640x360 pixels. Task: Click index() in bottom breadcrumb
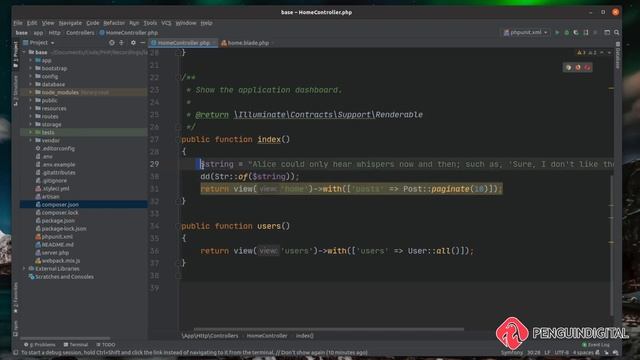[304, 336]
